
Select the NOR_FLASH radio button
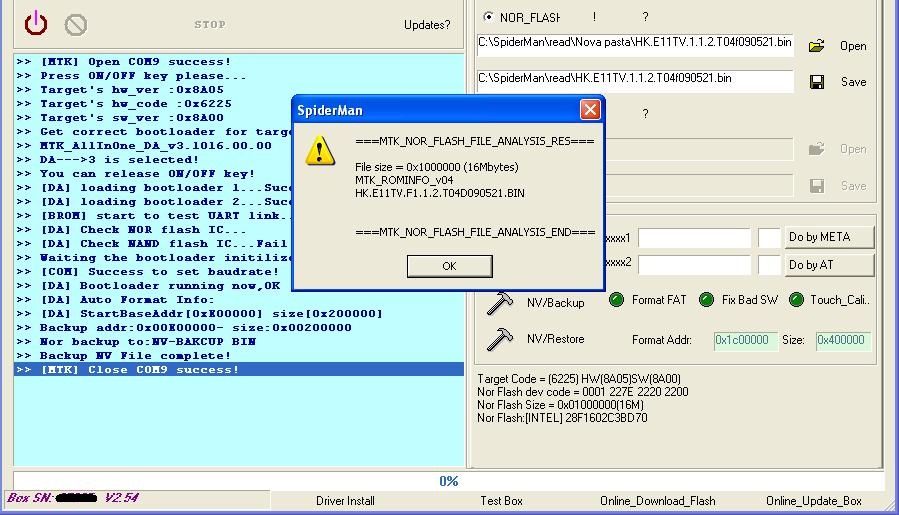click(488, 17)
